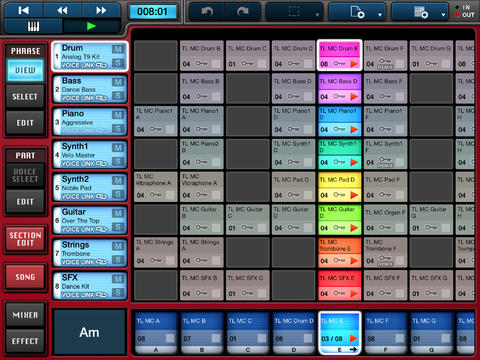Click the rewind transport icon
The image size is (480, 360).
point(62,11)
